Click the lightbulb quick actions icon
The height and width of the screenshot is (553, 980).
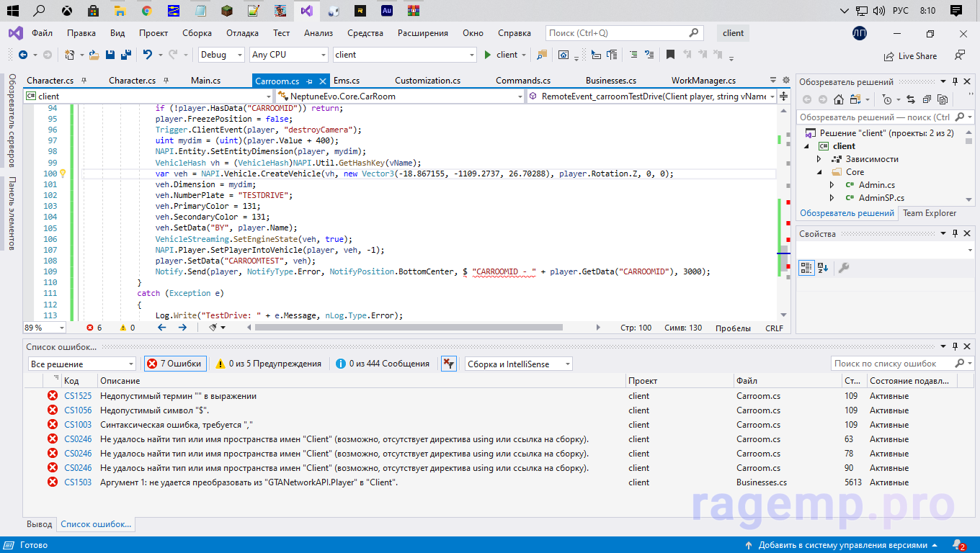(63, 174)
